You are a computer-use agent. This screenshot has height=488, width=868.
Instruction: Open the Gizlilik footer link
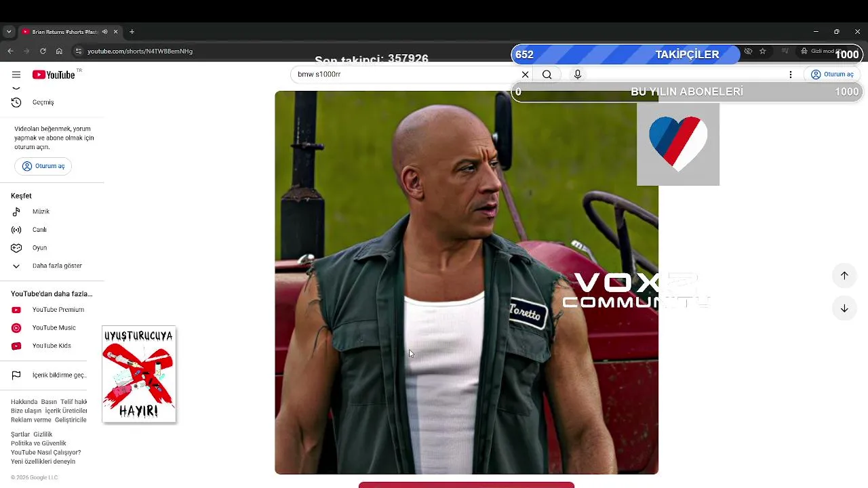[43, 434]
